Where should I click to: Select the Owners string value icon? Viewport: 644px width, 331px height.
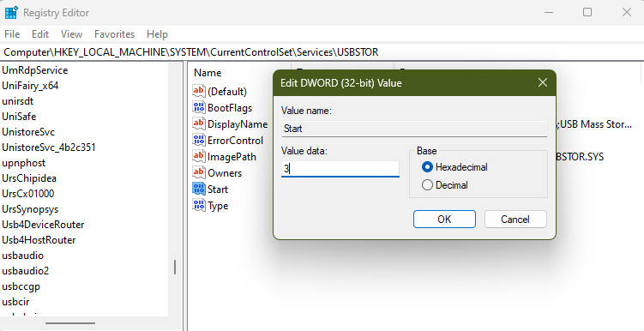pos(199,172)
